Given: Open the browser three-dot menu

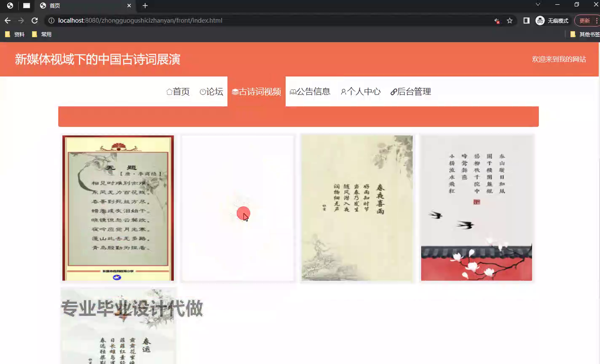Looking at the screenshot, I should coord(597,20).
